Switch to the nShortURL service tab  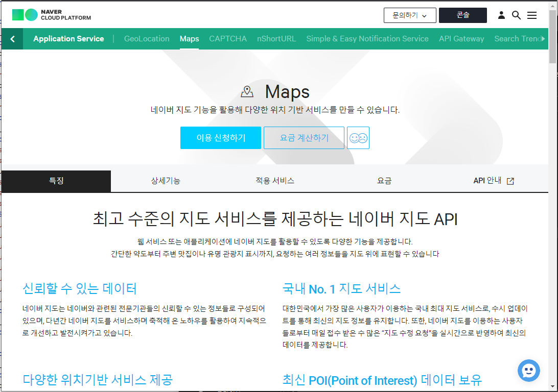(x=276, y=39)
